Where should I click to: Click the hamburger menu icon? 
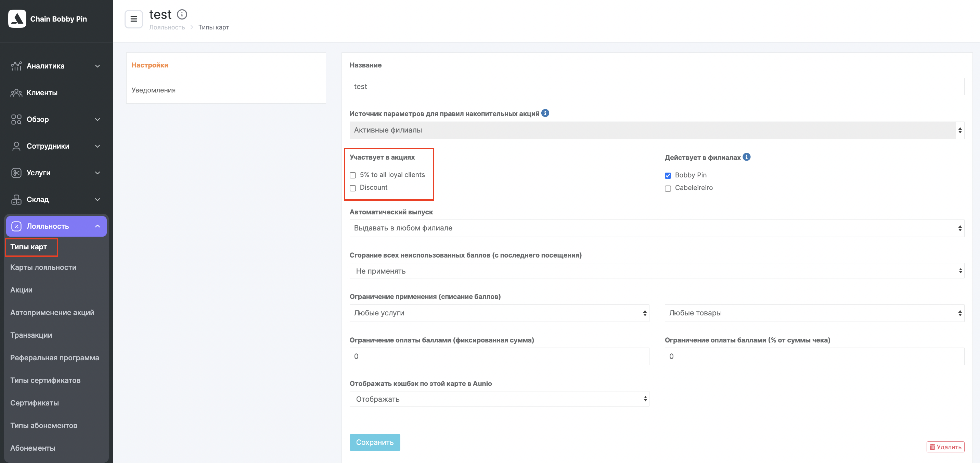tap(133, 19)
